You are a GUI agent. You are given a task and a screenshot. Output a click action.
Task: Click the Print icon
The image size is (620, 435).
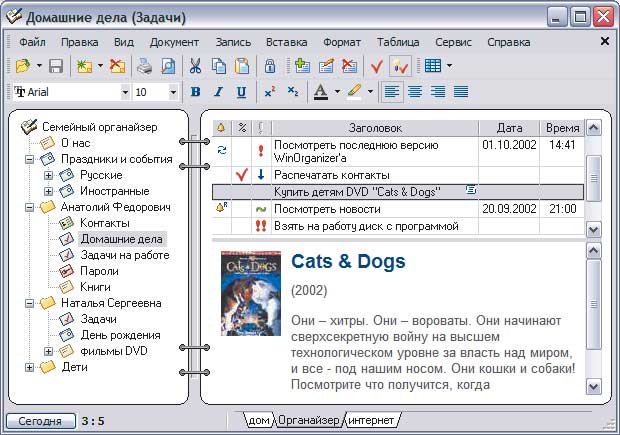(x=144, y=66)
